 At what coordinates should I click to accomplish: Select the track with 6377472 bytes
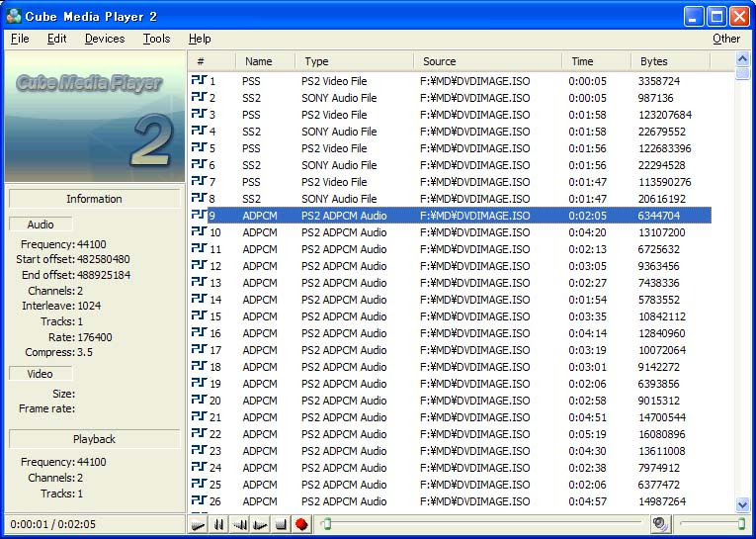[451, 485]
